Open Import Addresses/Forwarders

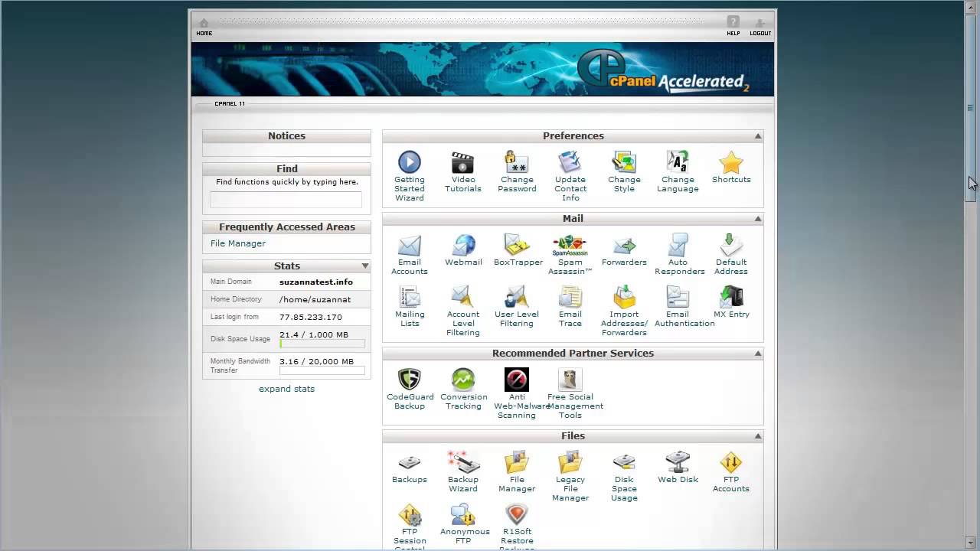click(624, 311)
